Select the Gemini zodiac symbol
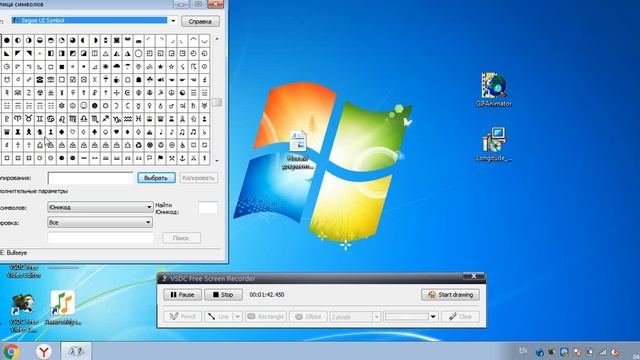The height and width of the screenshot is (360, 640). (40, 119)
